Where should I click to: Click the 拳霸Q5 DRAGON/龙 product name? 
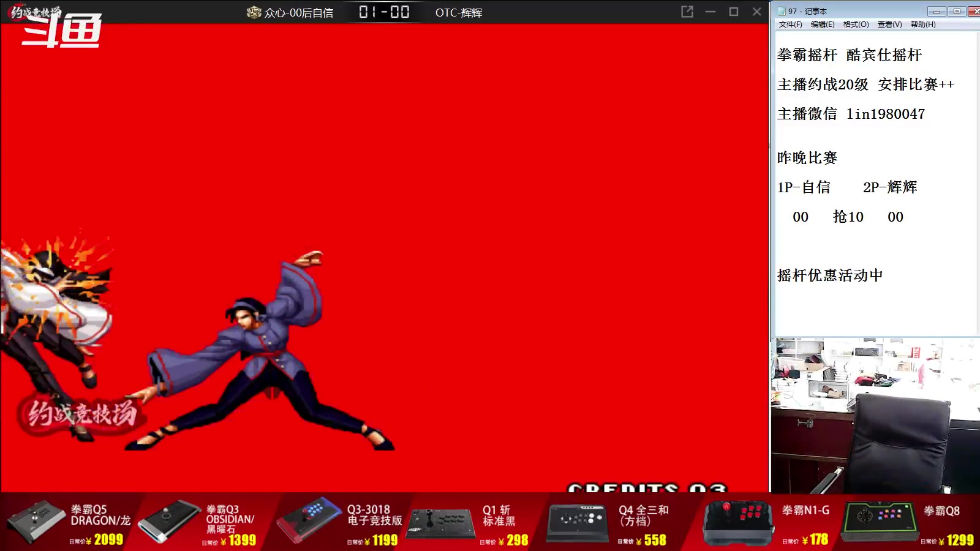click(100, 515)
